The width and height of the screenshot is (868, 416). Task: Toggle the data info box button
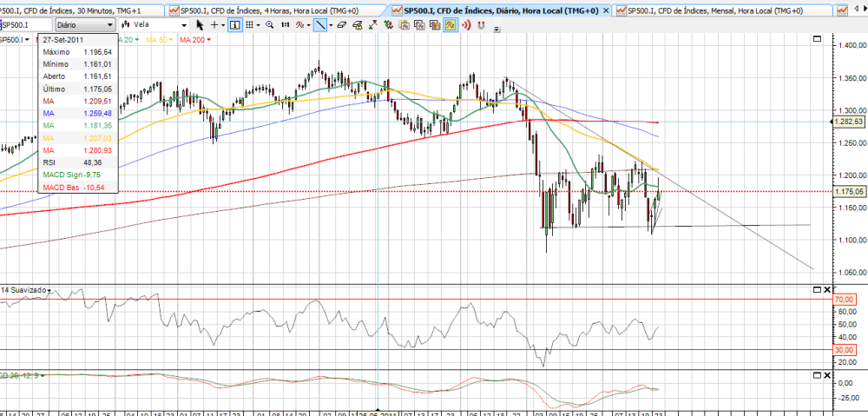[235, 25]
